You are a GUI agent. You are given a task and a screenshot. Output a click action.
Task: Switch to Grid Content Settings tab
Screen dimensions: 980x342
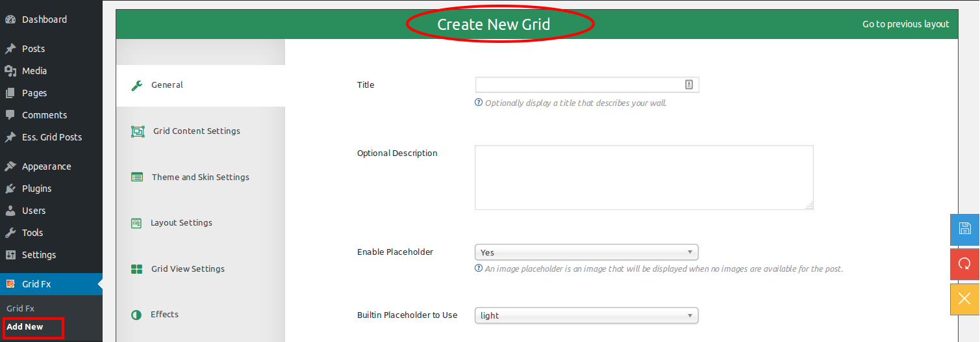(x=201, y=131)
